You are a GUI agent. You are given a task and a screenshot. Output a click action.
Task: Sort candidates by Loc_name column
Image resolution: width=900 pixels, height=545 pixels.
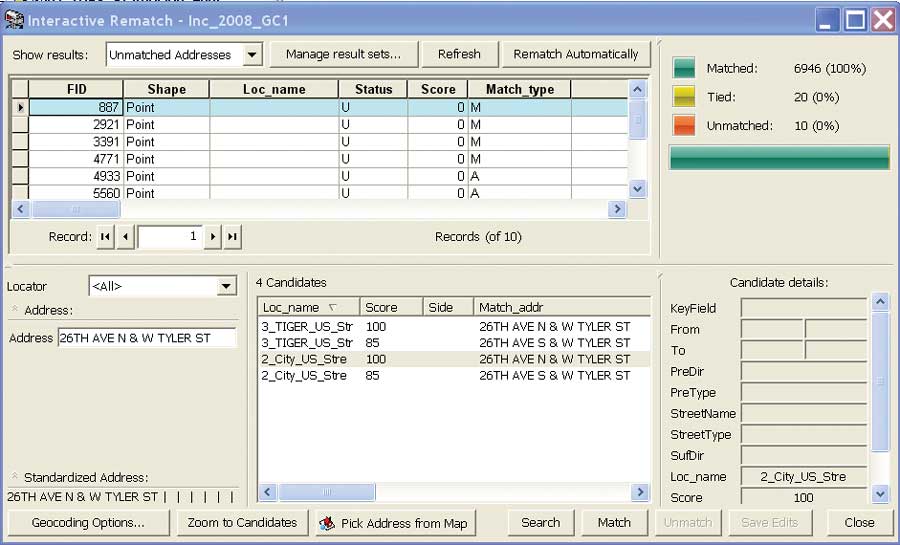[x=309, y=307]
